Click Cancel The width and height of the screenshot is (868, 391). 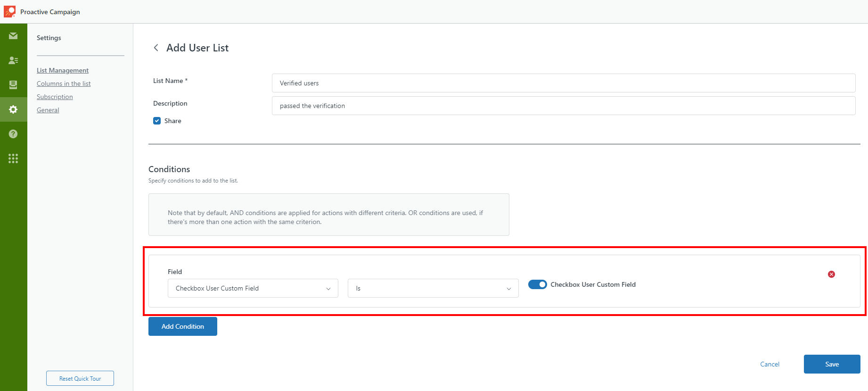coord(770,364)
